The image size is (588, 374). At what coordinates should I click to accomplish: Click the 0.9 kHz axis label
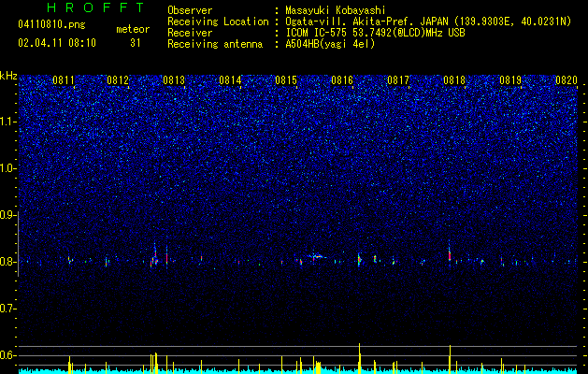click(7, 215)
